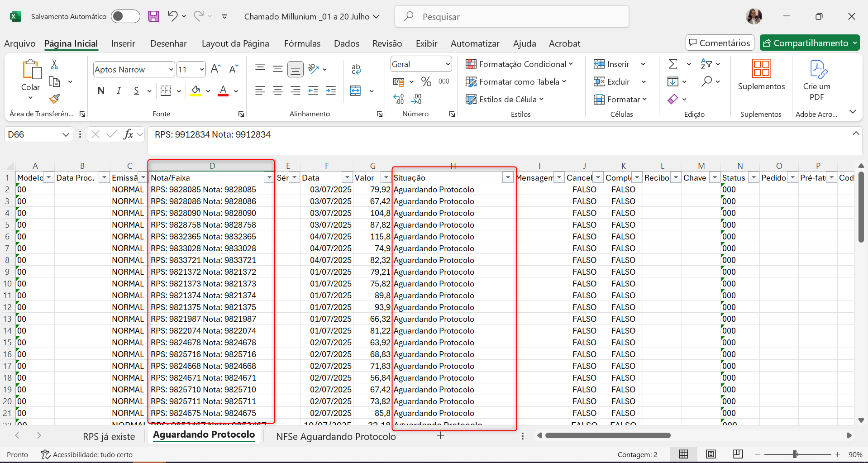This screenshot has height=463, width=868.
Task: Click the insert function fx icon
Action: point(129,134)
